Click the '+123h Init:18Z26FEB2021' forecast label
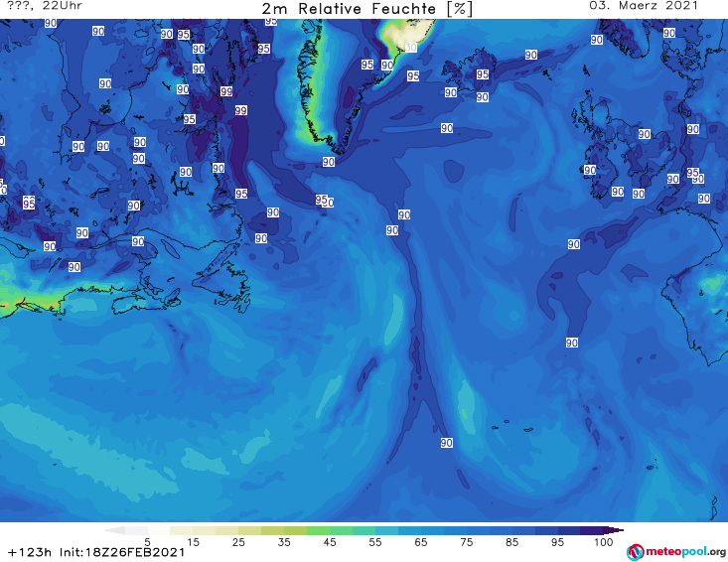 96,553
